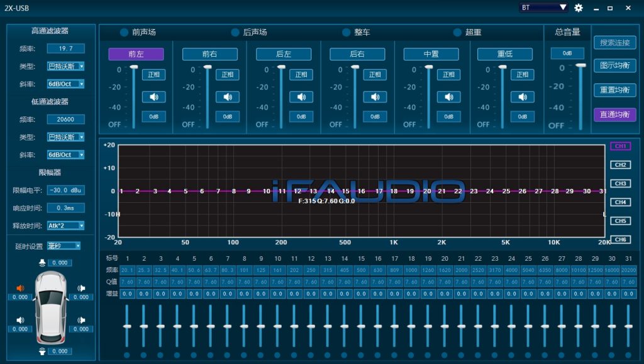Viewport: 644px width, 364px height.
Task: Click the band 1 Q value cell
Action: (x=127, y=282)
